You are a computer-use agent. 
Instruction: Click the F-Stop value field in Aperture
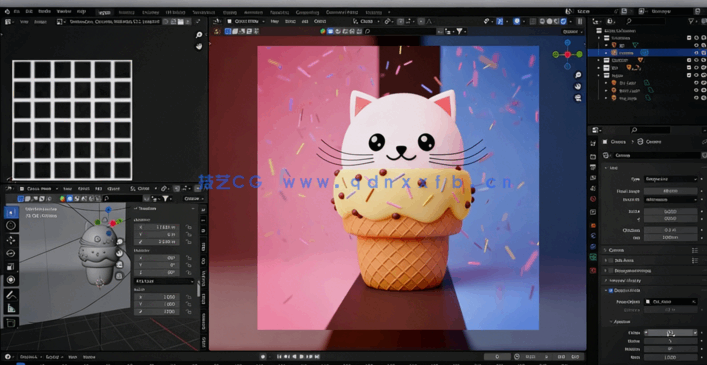point(670,333)
